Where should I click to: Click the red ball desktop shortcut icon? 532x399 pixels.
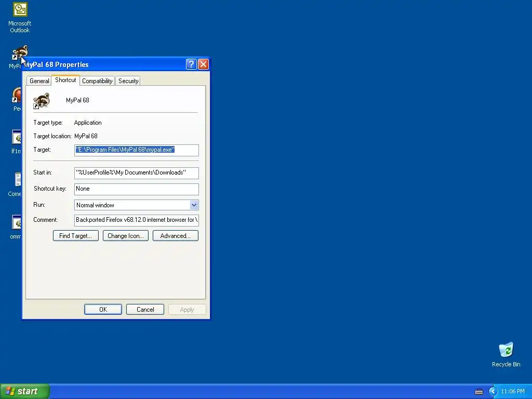pos(16,95)
